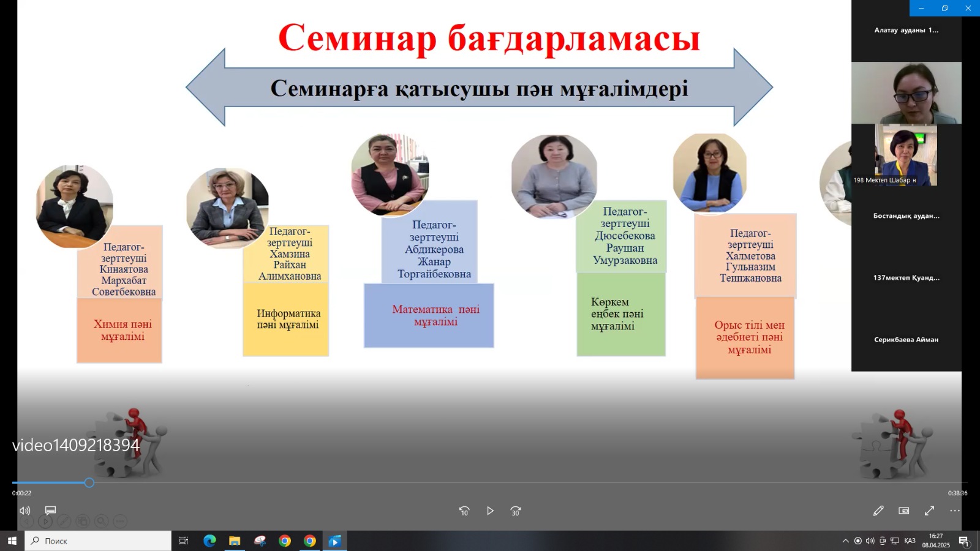Image resolution: width=980 pixels, height=551 pixels.
Task: Open the three-dot more options menu
Action: [955, 511]
